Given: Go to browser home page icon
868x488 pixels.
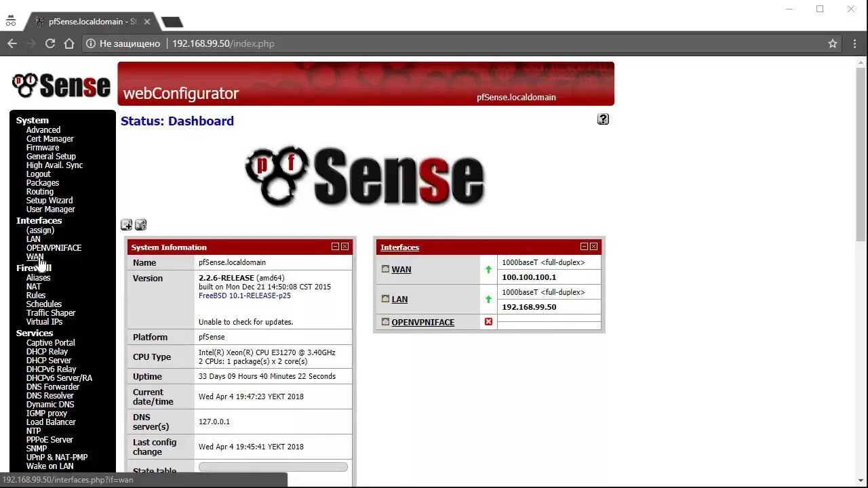Looking at the screenshot, I should (68, 43).
